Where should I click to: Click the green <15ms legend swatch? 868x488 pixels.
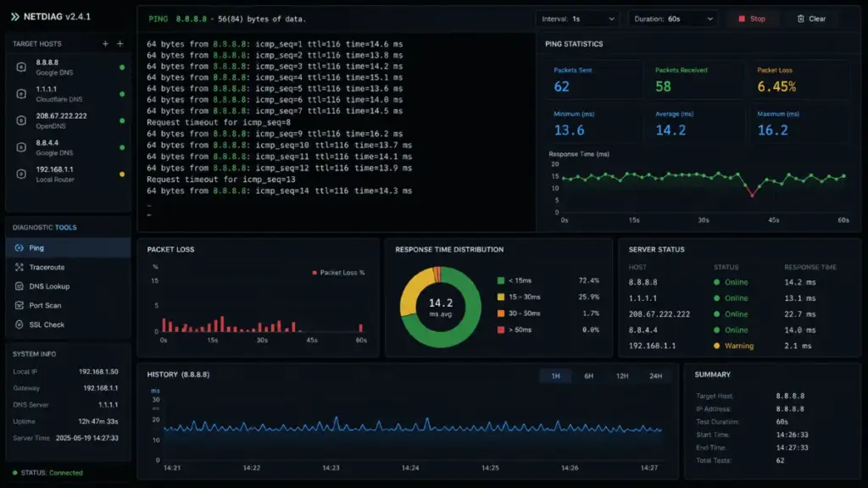click(x=501, y=280)
